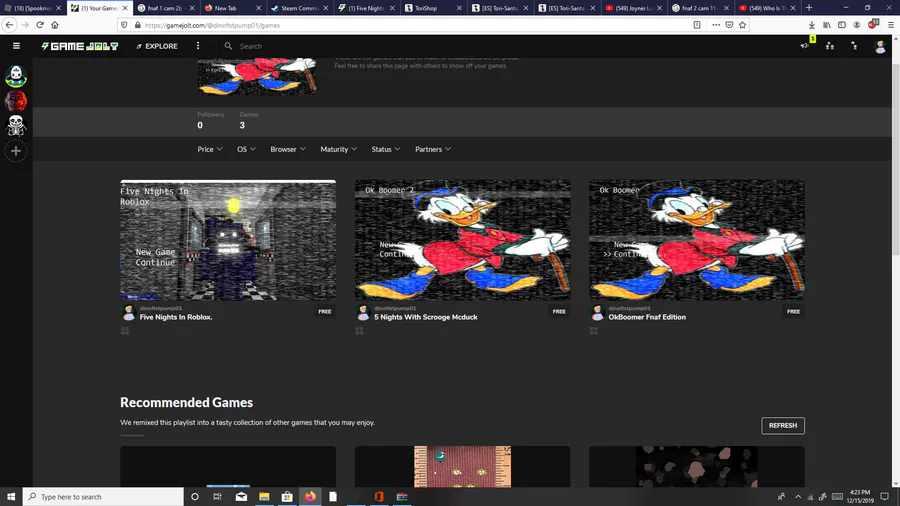This screenshot has width=900, height=506.
Task: Open the first community with the green avatar in the sidebar
Action: (16, 76)
